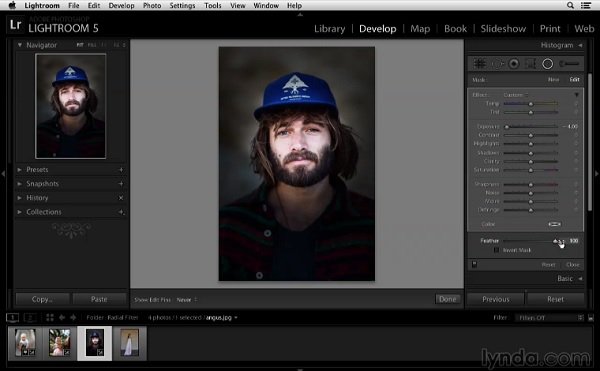Viewport: 600px width, 371px height.
Task: Go back with the filmstrip left arrow
Action: [62, 317]
